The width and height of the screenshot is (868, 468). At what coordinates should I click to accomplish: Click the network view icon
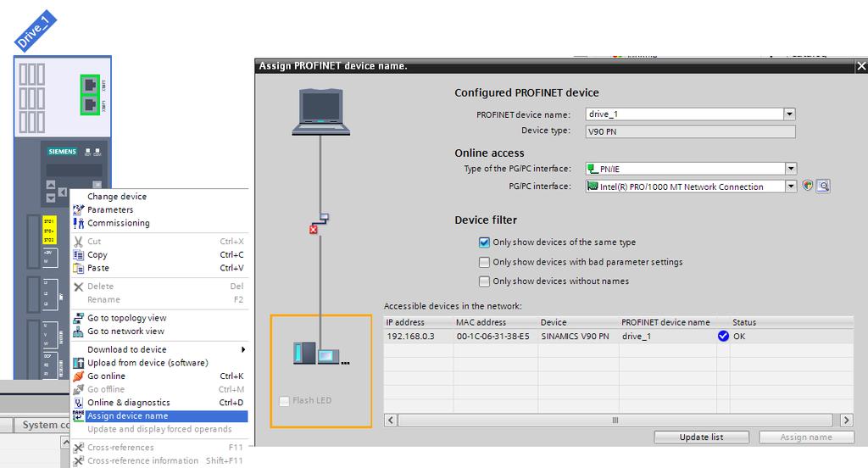click(x=79, y=331)
